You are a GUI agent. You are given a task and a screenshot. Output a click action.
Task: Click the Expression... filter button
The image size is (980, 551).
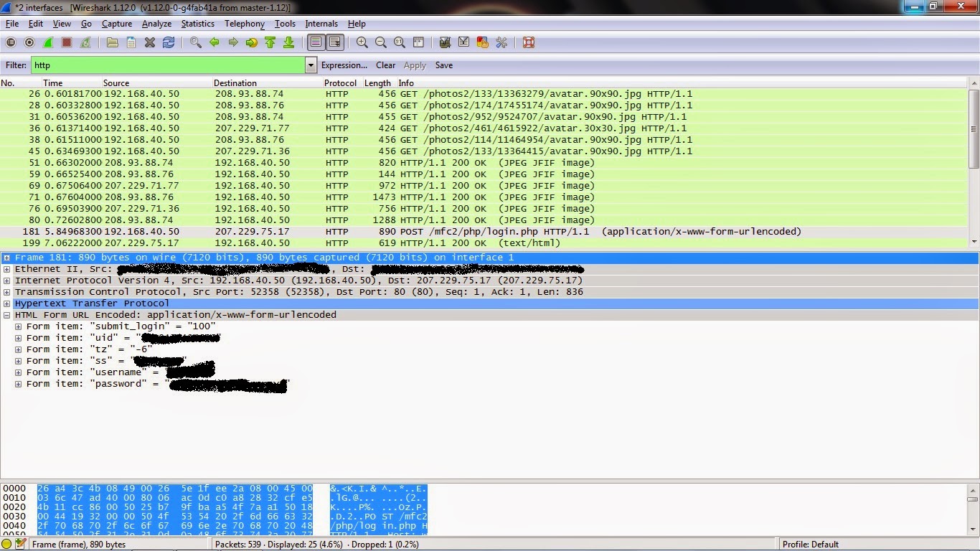344,65
